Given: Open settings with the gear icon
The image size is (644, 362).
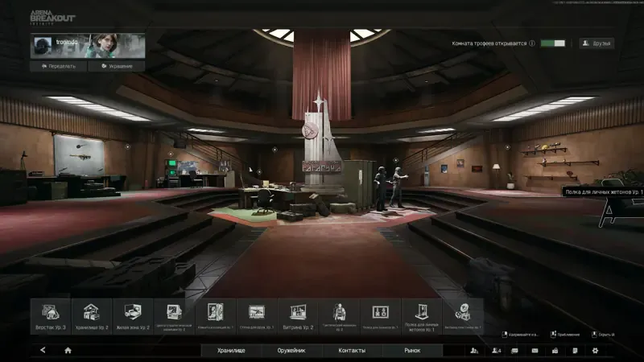Looking at the screenshot, I should tap(595, 351).
